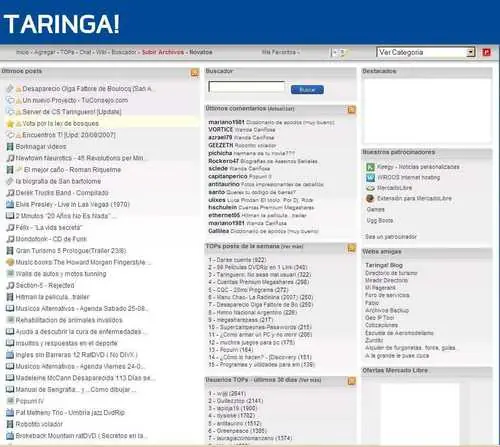Click the TARINGA! logo
This screenshot has width=500, height=447.
click(61, 24)
